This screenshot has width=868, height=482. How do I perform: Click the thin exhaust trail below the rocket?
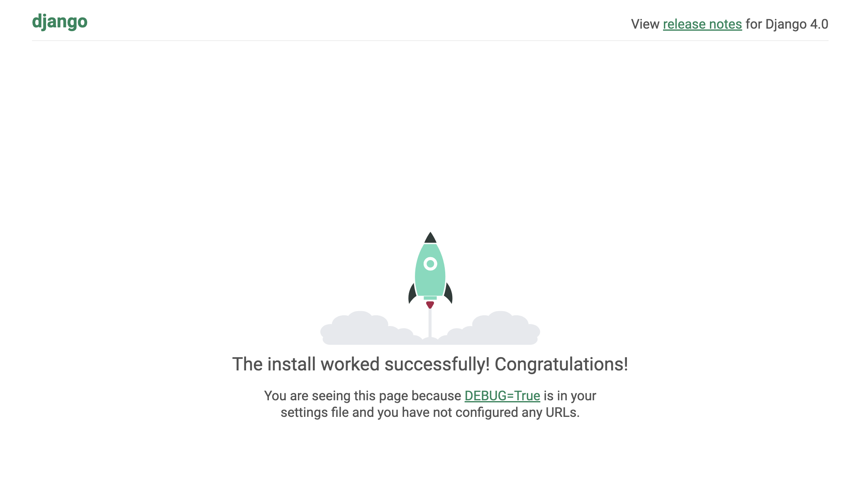430,323
